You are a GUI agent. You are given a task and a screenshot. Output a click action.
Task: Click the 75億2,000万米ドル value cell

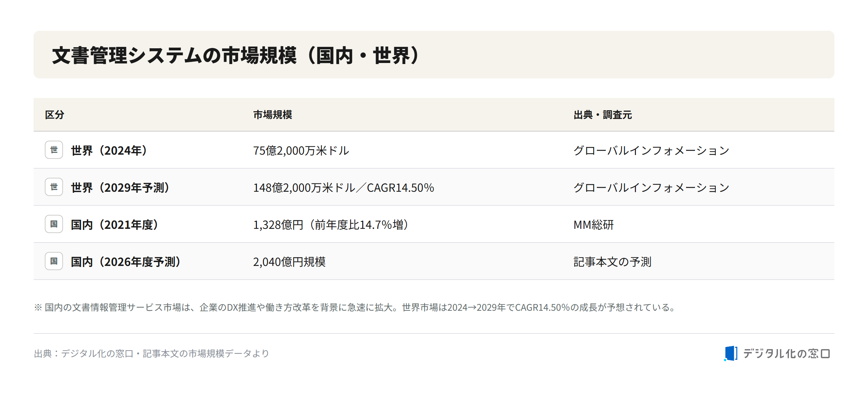tap(301, 150)
